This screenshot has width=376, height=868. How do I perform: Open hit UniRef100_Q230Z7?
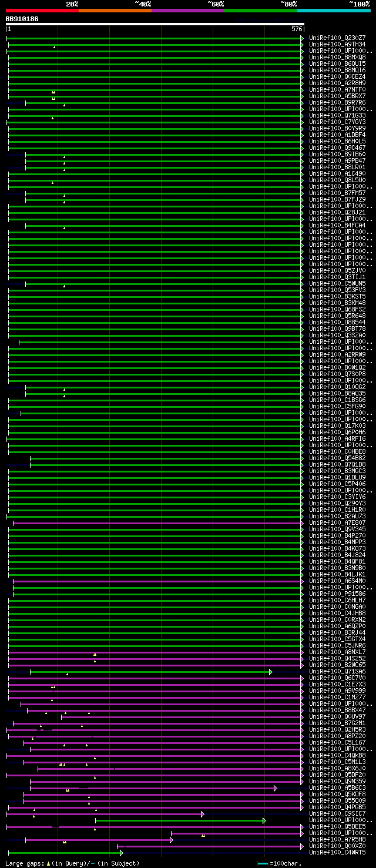pyautogui.click(x=337, y=38)
